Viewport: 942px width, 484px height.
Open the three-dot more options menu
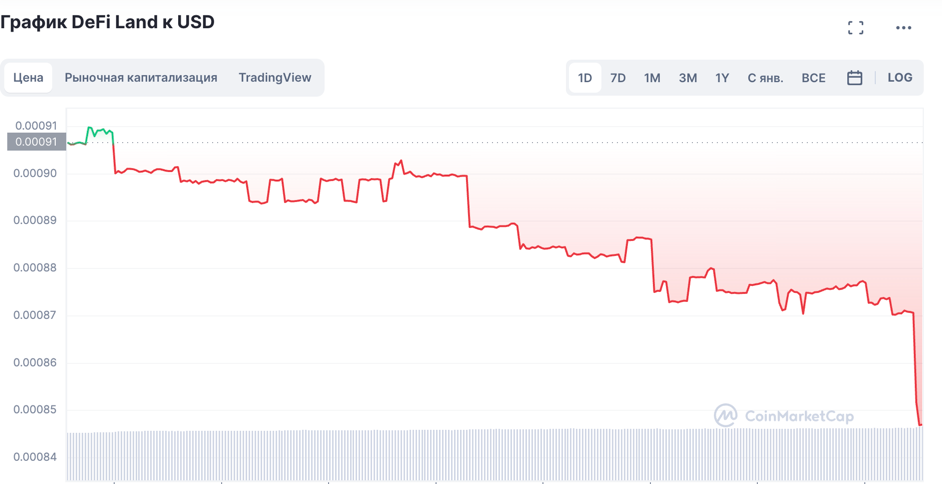903,28
